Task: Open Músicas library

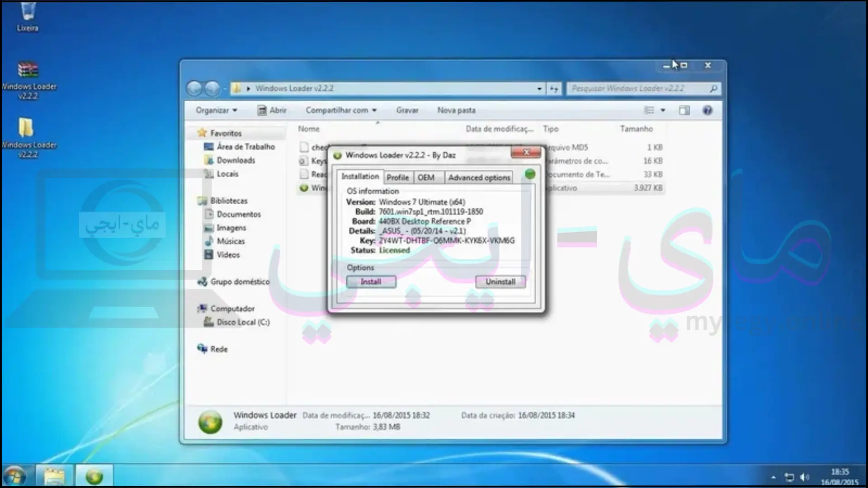Action: [x=225, y=241]
